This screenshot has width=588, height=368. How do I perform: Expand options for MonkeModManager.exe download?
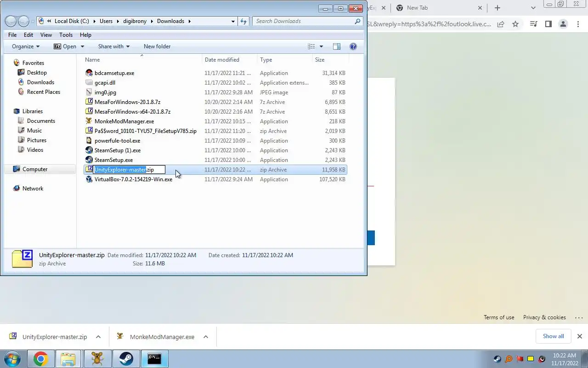click(x=206, y=337)
